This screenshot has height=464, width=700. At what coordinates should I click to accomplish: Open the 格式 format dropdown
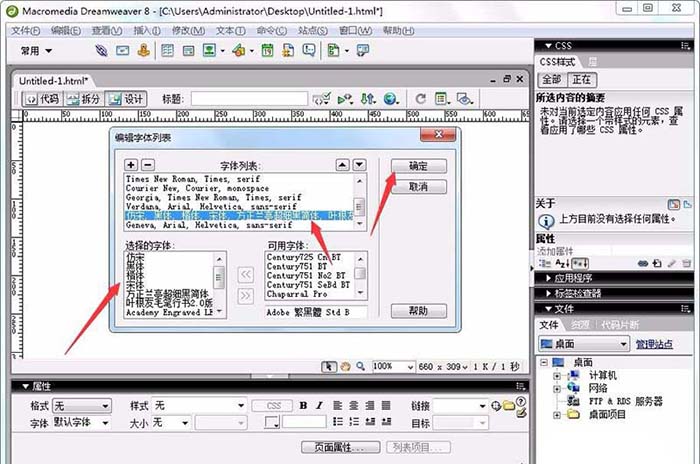82,405
